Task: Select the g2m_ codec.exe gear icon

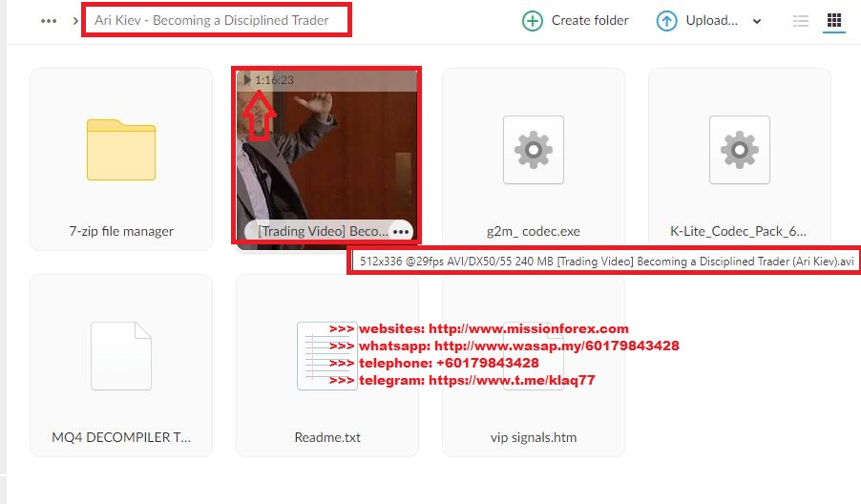Action: [534, 149]
